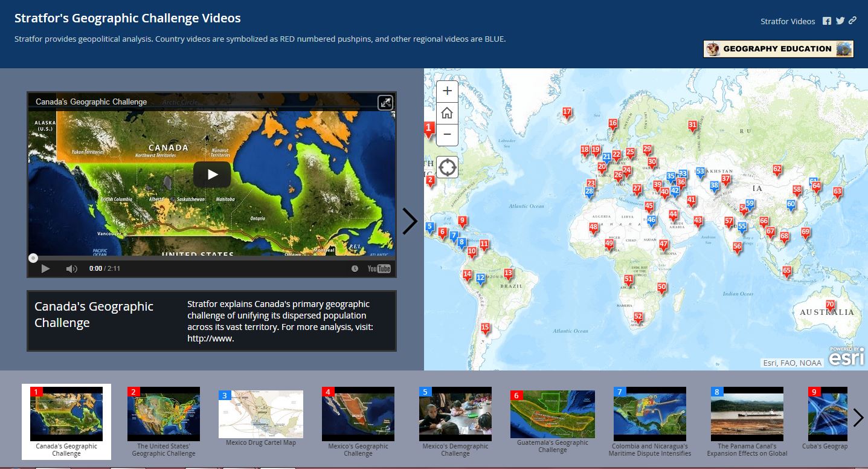868x469 pixels.
Task: Toggle the Watch Later clock icon
Action: coord(356,268)
